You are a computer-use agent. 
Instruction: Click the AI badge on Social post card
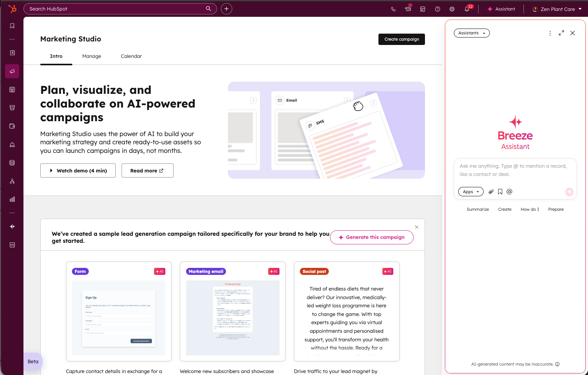click(x=388, y=271)
